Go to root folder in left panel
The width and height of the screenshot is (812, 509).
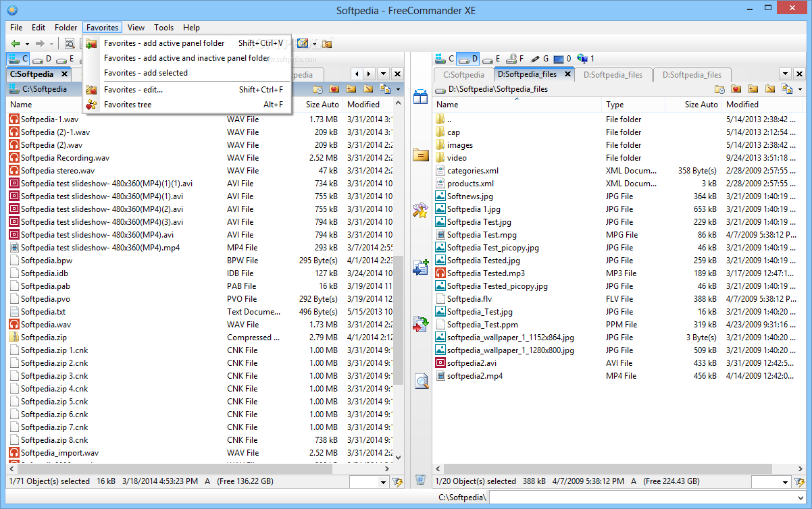coord(368,89)
